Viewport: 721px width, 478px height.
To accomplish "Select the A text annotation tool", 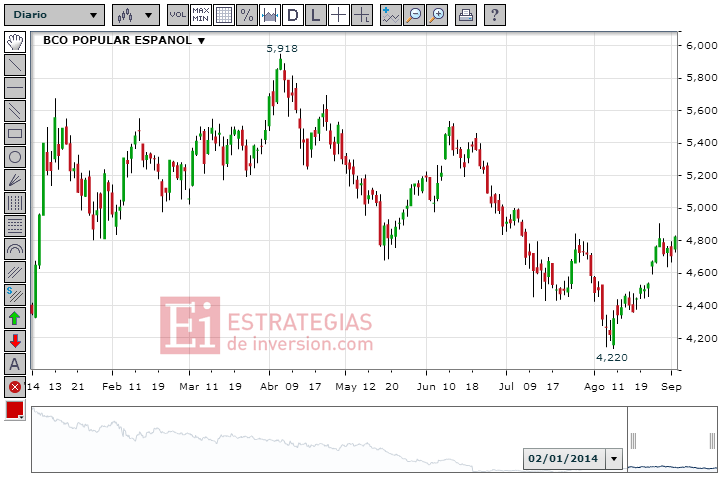I will (15, 364).
